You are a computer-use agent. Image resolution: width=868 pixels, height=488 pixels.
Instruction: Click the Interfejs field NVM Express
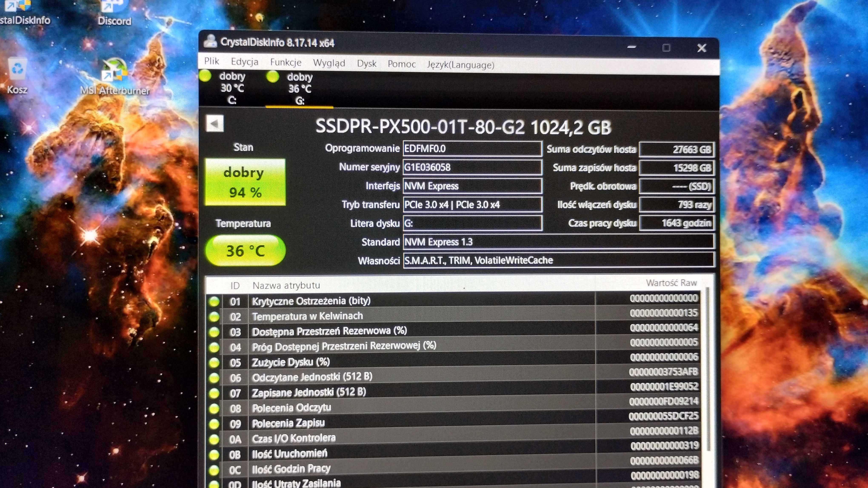473,186
